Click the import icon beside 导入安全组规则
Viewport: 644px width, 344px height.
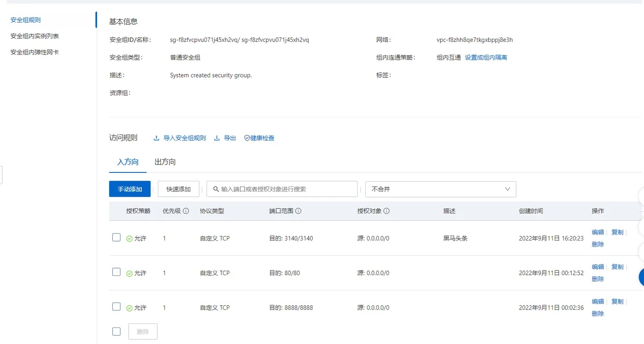156,138
